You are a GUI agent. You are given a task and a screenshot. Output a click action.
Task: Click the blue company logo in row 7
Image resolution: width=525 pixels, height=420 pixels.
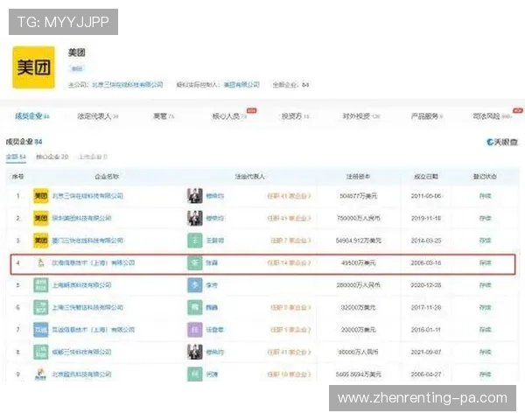pyautogui.click(x=41, y=330)
